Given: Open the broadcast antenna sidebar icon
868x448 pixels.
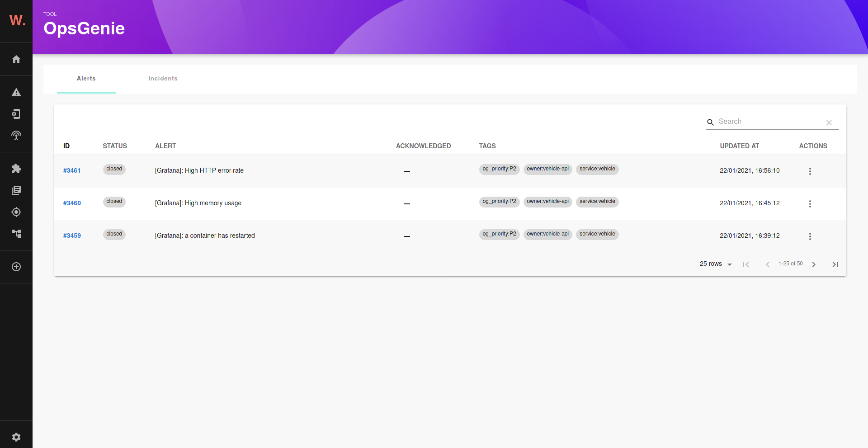Looking at the screenshot, I should 16,136.
